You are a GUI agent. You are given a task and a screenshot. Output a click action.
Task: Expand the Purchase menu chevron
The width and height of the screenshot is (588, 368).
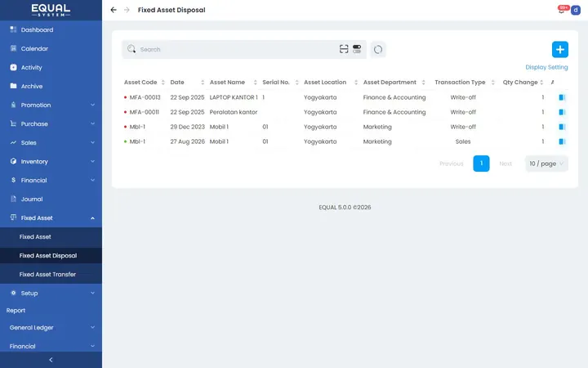(92, 123)
